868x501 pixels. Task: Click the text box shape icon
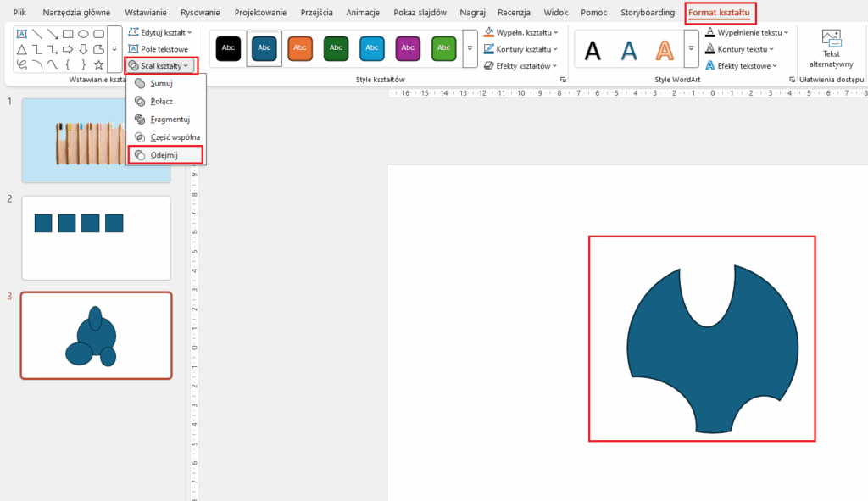click(21, 34)
